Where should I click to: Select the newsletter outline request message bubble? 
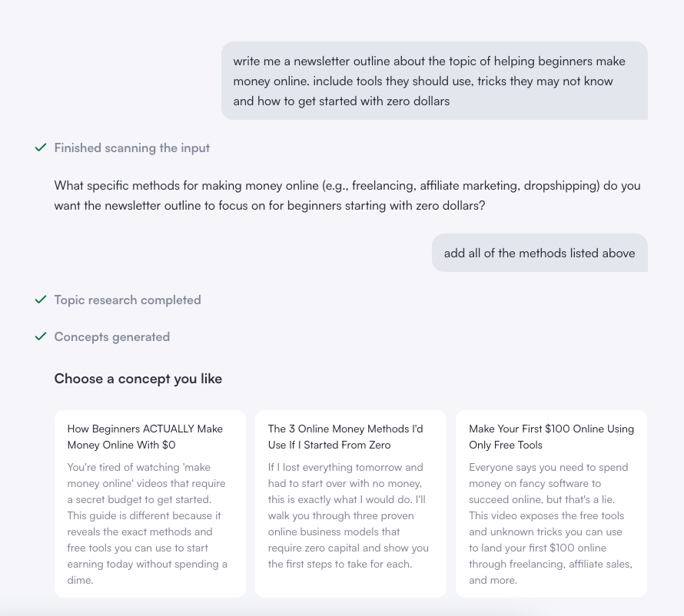pyautogui.click(x=434, y=81)
